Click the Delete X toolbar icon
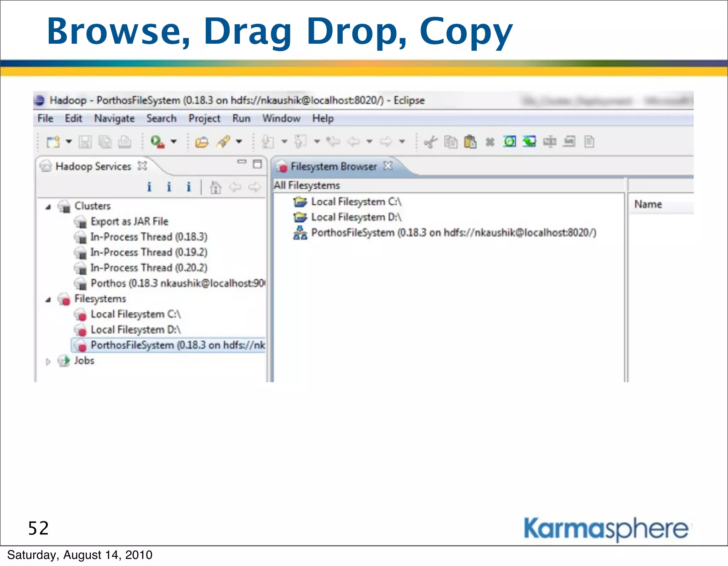The width and height of the screenshot is (728, 566). (x=490, y=142)
